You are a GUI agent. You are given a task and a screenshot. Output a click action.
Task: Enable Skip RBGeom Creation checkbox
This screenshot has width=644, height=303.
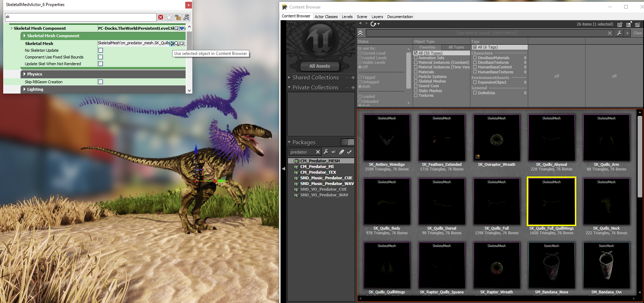pyautogui.click(x=101, y=82)
